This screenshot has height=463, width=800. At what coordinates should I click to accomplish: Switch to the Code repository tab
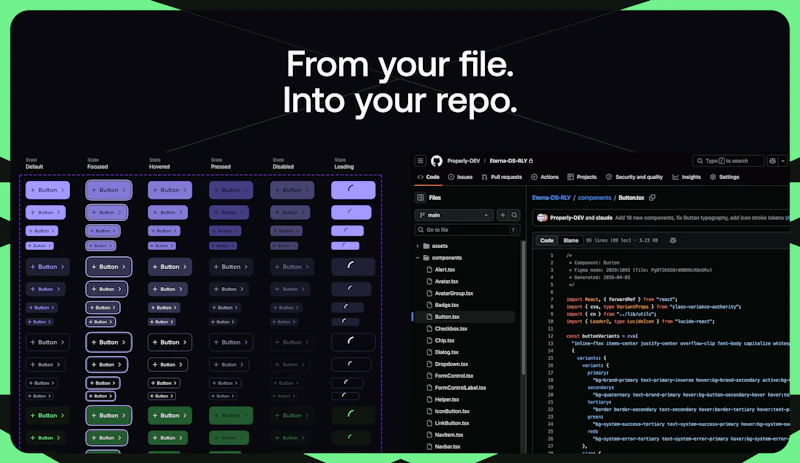[428, 177]
